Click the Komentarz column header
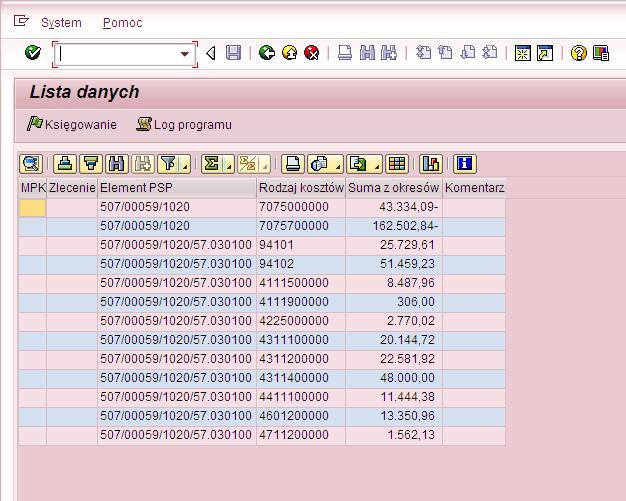Image resolution: width=626 pixels, height=501 pixels. coord(474,188)
